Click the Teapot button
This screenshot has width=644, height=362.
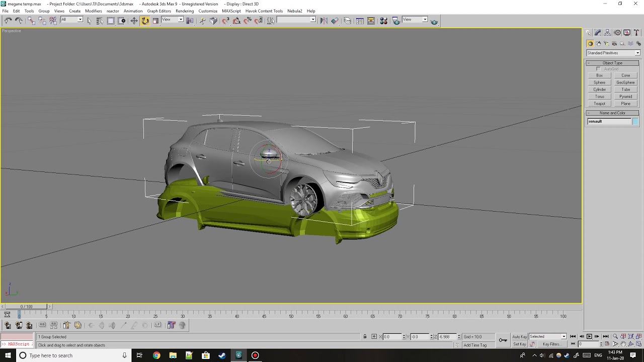[599, 104]
